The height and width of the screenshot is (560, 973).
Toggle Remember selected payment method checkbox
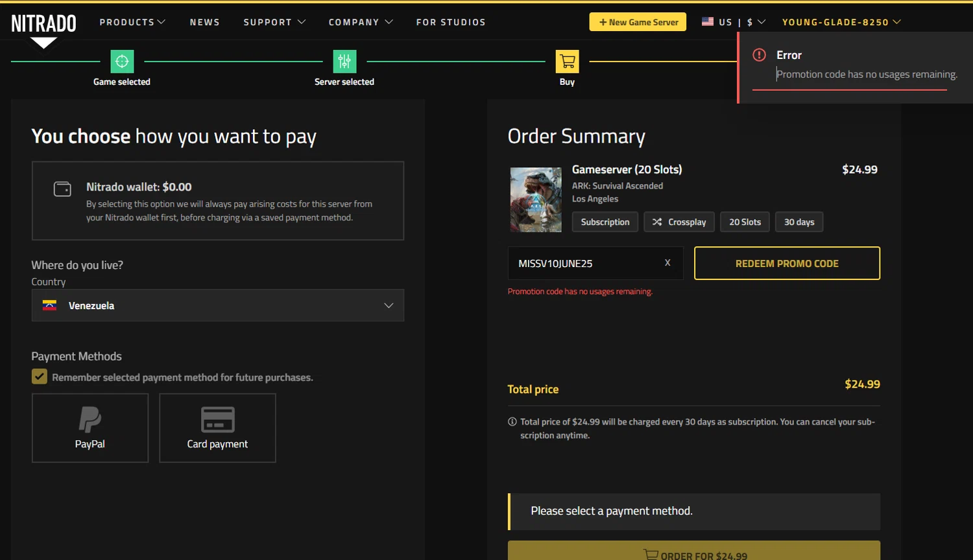point(40,377)
